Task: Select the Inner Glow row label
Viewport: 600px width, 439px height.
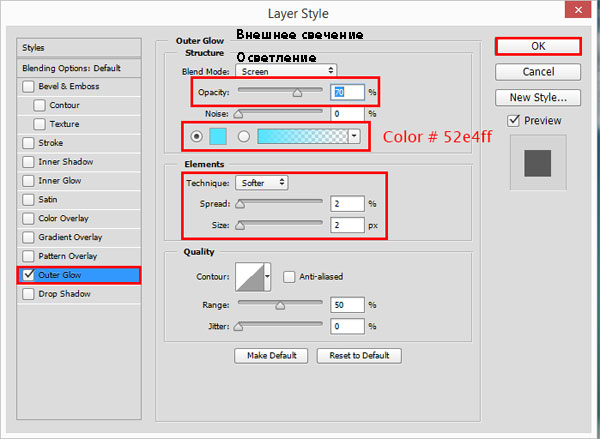Action: click(x=60, y=181)
